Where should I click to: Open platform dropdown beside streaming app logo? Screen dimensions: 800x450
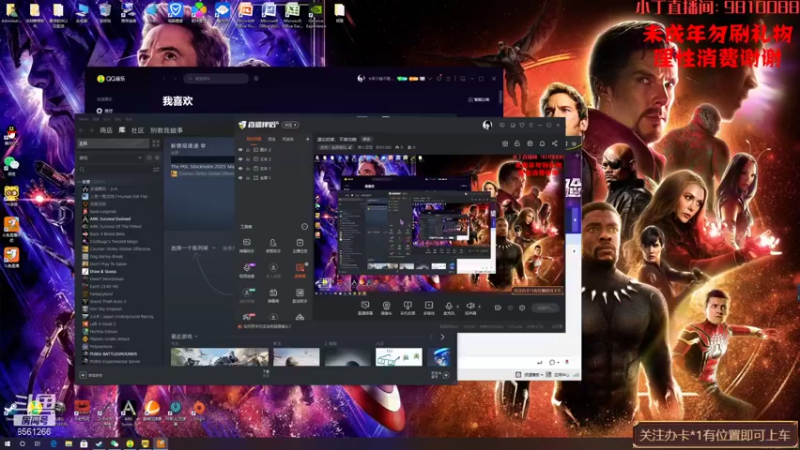(291, 125)
